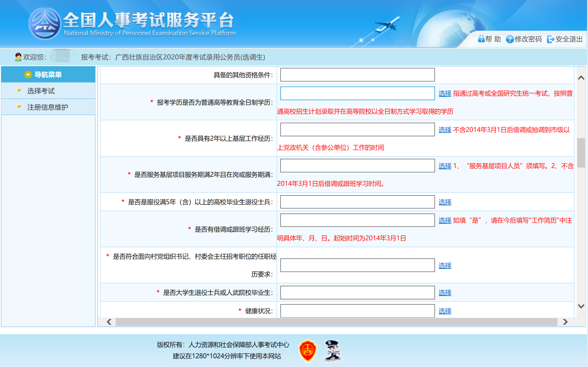Click the 全国人事考试服务平台 title
The width and height of the screenshot is (588, 367).
click(x=149, y=20)
